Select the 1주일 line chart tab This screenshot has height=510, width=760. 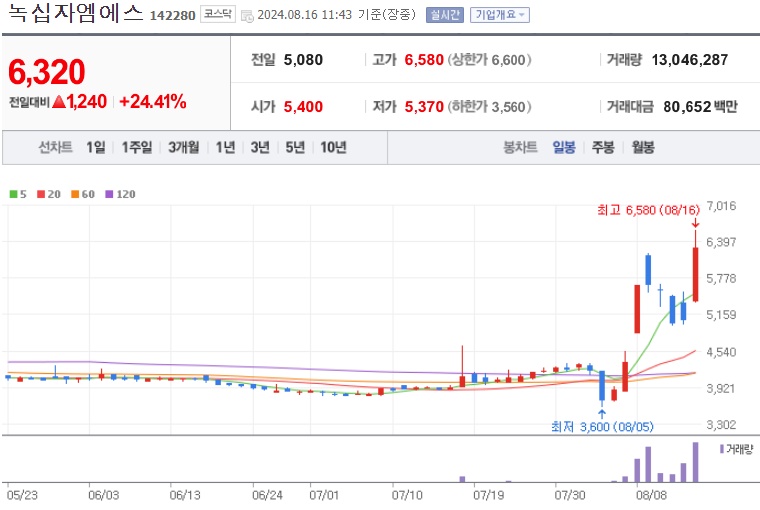pos(137,147)
